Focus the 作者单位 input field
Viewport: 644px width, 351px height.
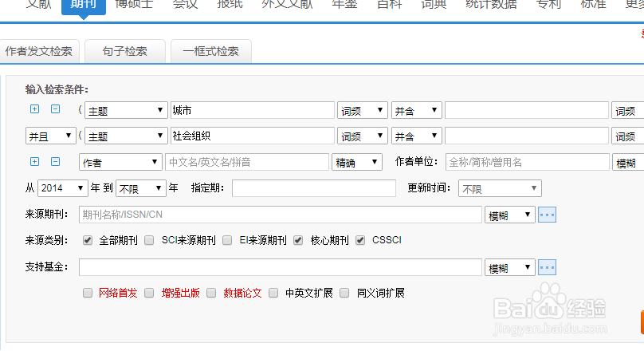[x=528, y=162]
